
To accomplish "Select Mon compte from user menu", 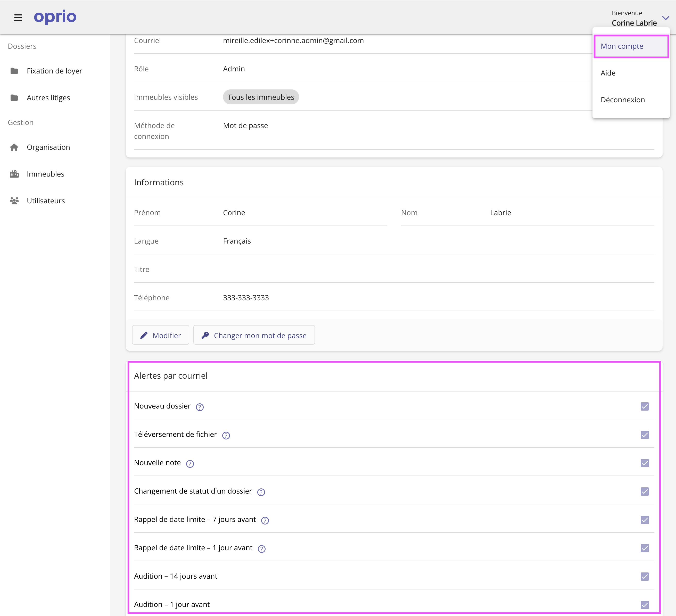I will point(622,46).
